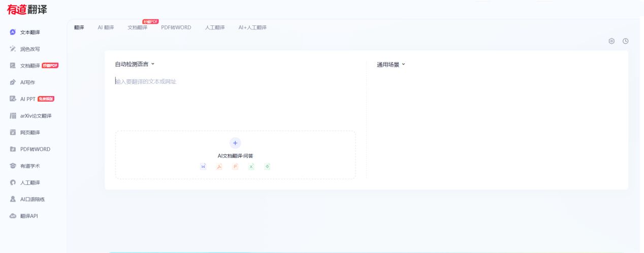The image size is (644, 253).
Task: Click the AI口语陪练 person icon
Action: click(13, 200)
